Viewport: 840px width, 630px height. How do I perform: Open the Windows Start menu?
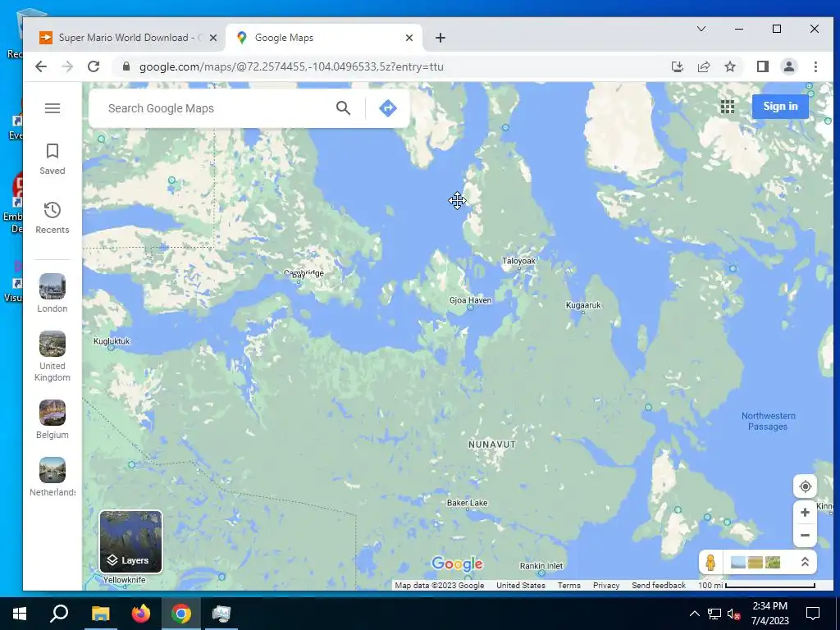(20, 614)
